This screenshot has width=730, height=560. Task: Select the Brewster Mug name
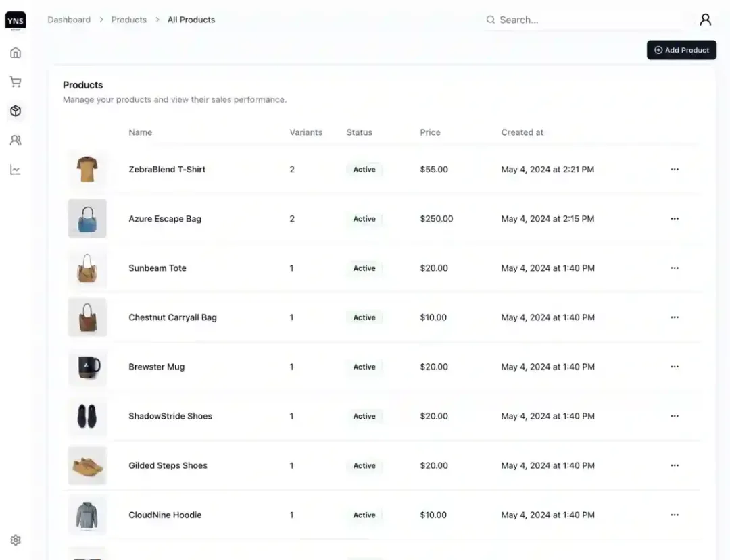[x=156, y=367]
